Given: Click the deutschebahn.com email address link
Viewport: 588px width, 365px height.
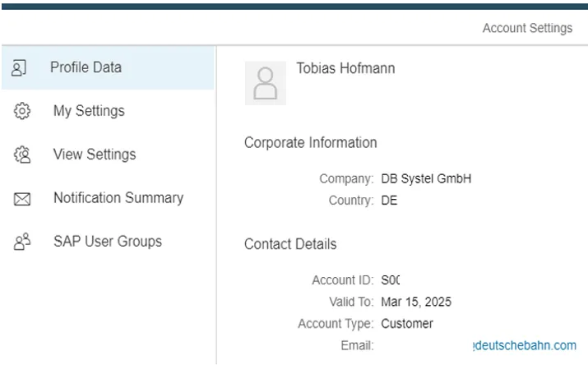Looking at the screenshot, I should [x=525, y=345].
